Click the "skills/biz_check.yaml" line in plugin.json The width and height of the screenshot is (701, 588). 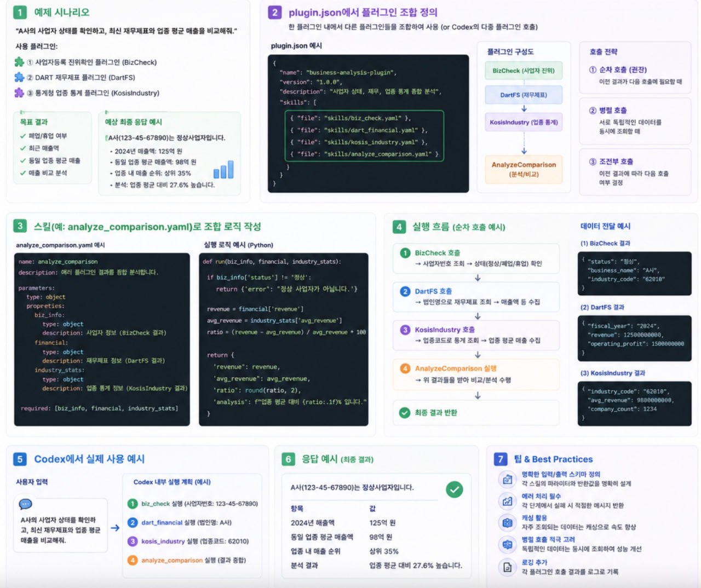pos(350,118)
